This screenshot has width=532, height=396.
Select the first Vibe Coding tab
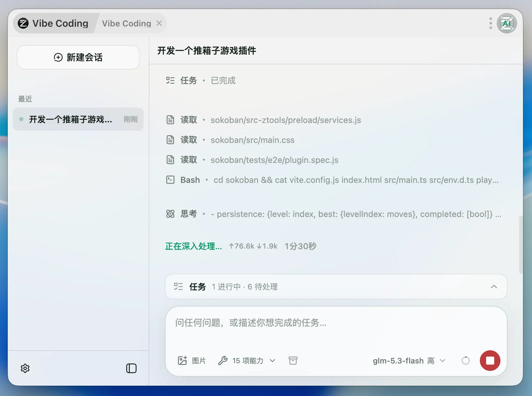55,23
